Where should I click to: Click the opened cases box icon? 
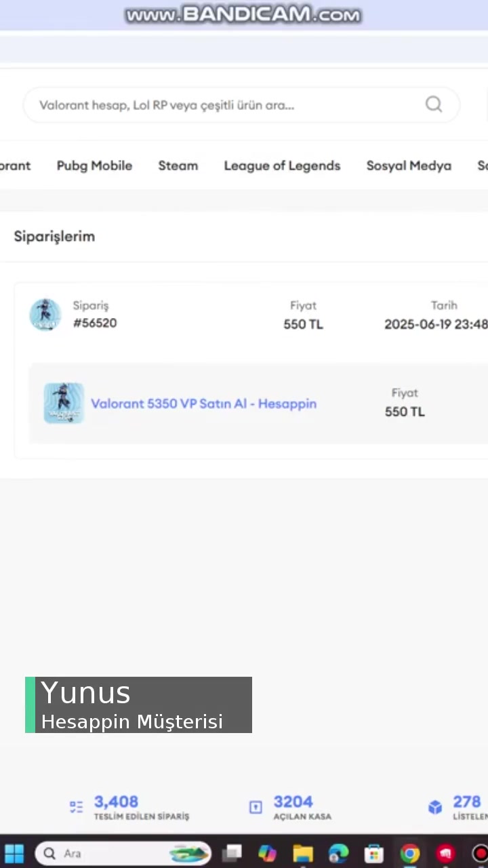pos(256,807)
